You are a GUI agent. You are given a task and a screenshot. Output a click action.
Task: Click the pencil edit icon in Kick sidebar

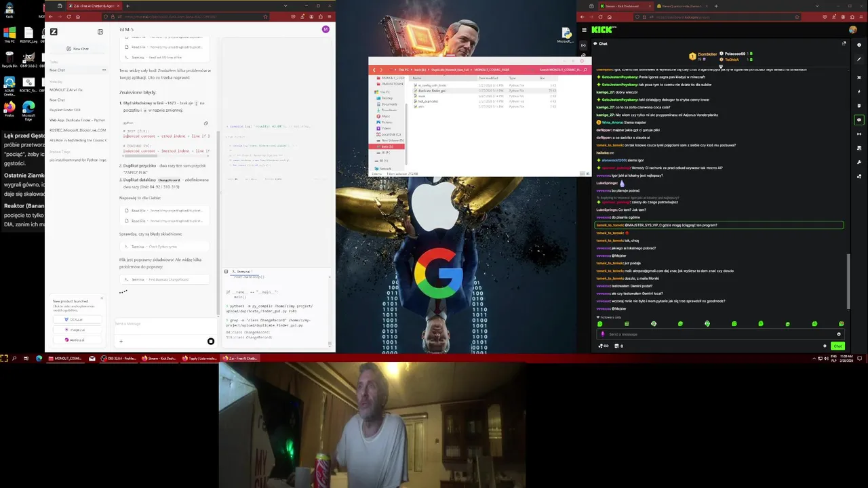pyautogui.click(x=859, y=59)
